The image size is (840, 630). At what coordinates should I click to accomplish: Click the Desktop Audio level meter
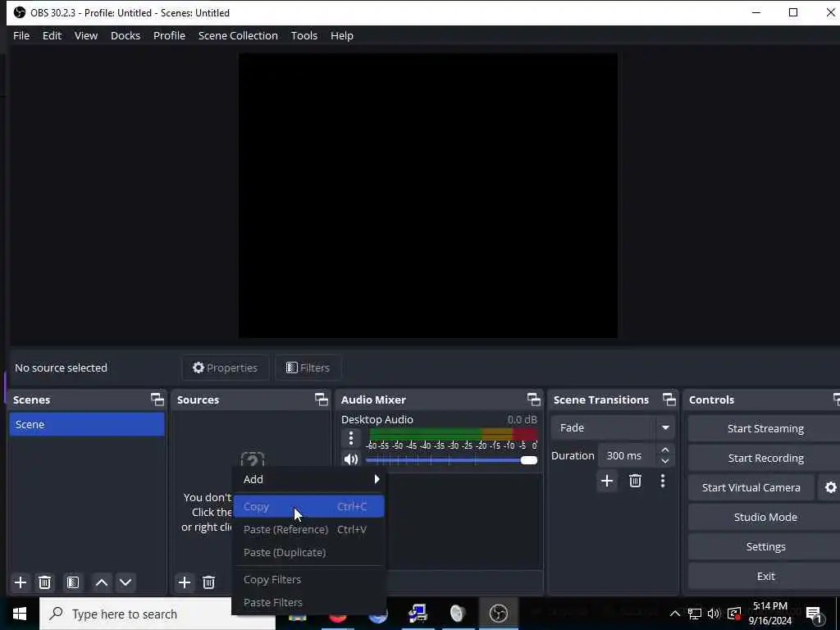453,433
